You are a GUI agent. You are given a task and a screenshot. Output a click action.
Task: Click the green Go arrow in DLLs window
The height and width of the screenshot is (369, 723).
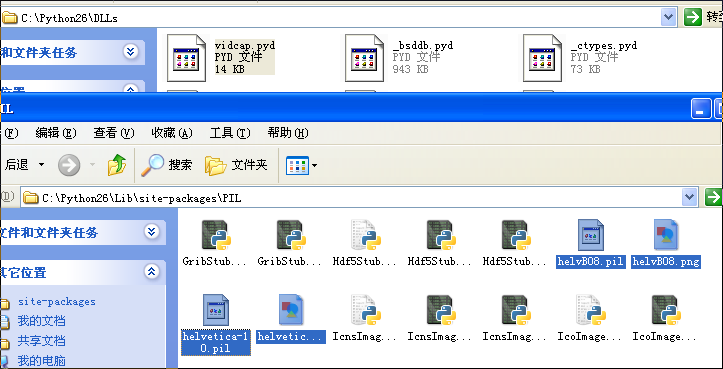(693, 18)
